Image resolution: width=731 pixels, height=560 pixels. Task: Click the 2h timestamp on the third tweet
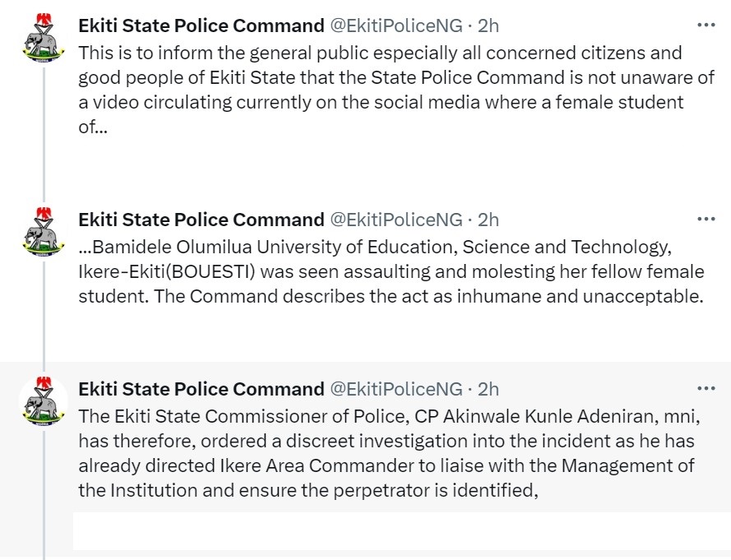[488, 389]
